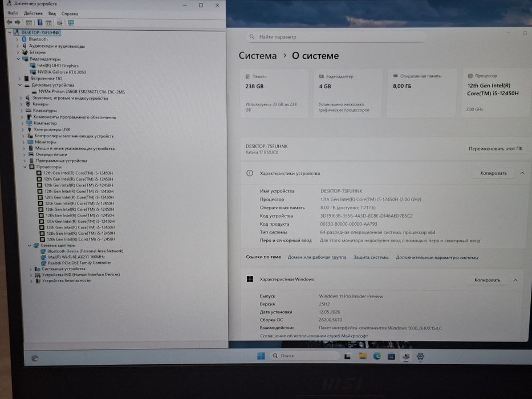Click Переименовать этот ПК button

[x=496, y=149]
